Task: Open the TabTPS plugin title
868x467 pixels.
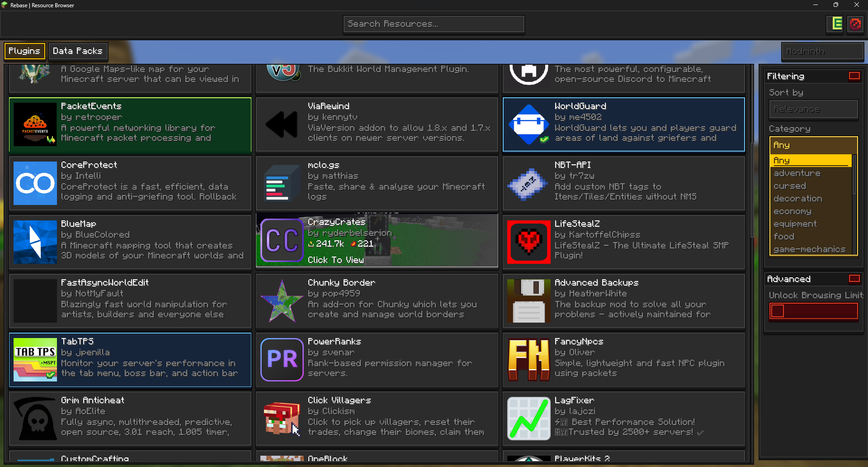Action: pyautogui.click(x=77, y=341)
